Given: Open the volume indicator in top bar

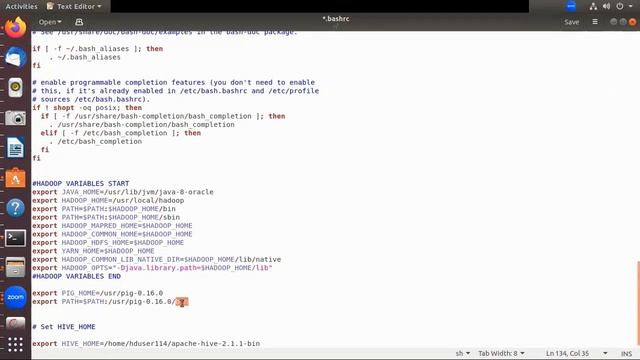Looking at the screenshot, I should click(607, 6).
